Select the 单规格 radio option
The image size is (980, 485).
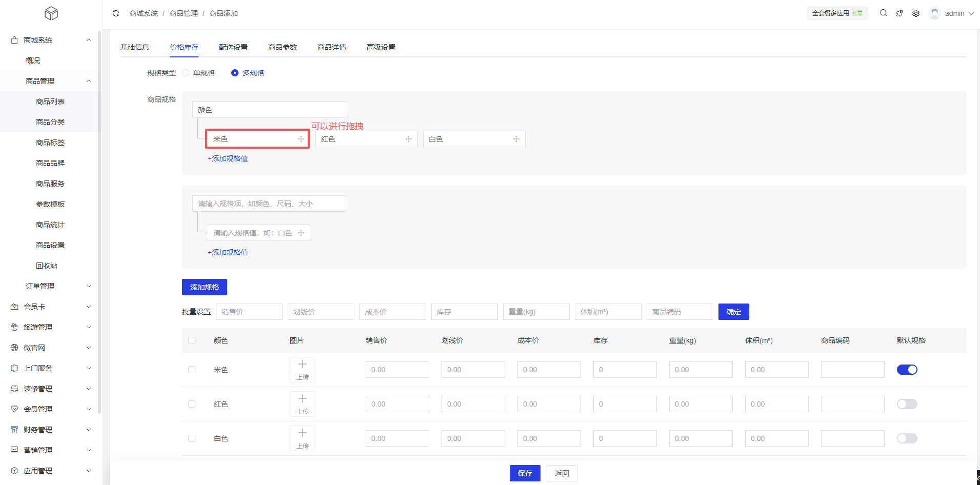(x=186, y=73)
